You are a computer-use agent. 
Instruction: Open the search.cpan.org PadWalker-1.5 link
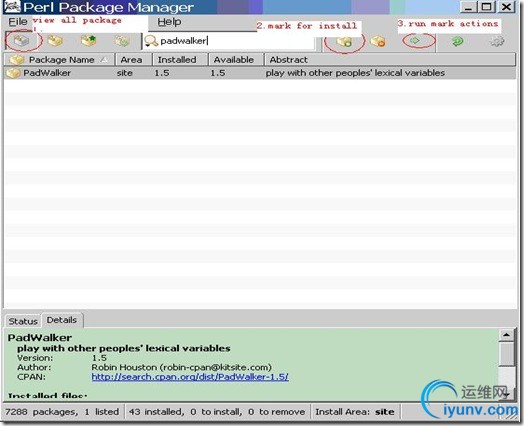190,377
